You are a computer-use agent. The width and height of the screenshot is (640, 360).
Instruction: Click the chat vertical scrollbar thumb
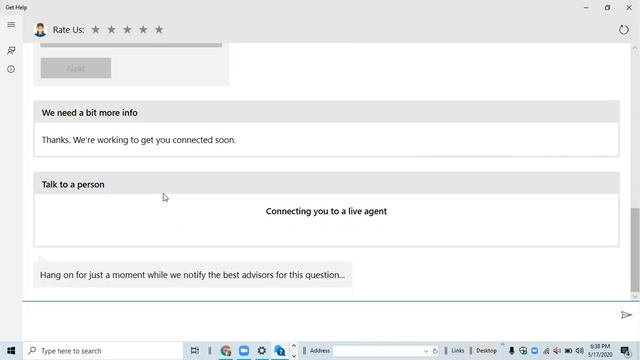(x=635, y=249)
